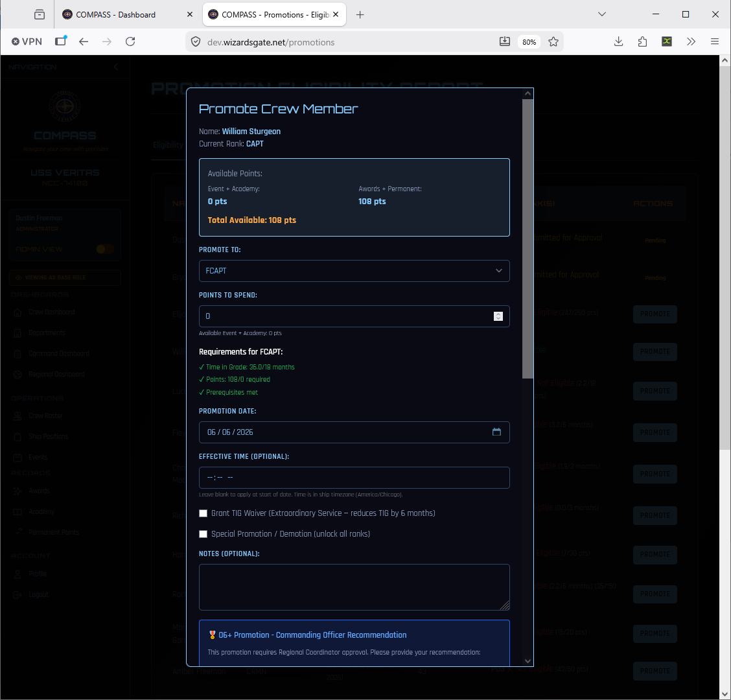Viewport: 731px width, 700px height.
Task: Click the Effective Time input field
Action: pyautogui.click(x=354, y=478)
